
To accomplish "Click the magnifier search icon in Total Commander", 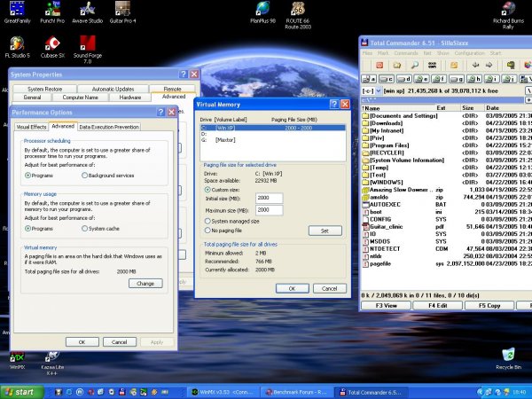I will coord(415,65).
